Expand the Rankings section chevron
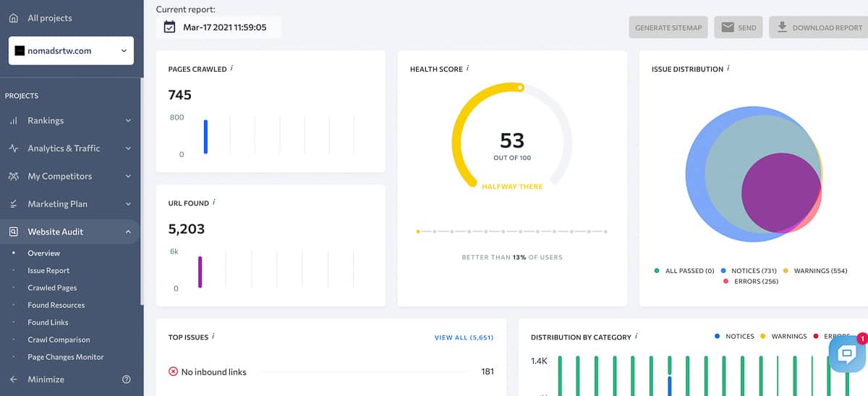This screenshot has width=868, height=396. click(128, 121)
